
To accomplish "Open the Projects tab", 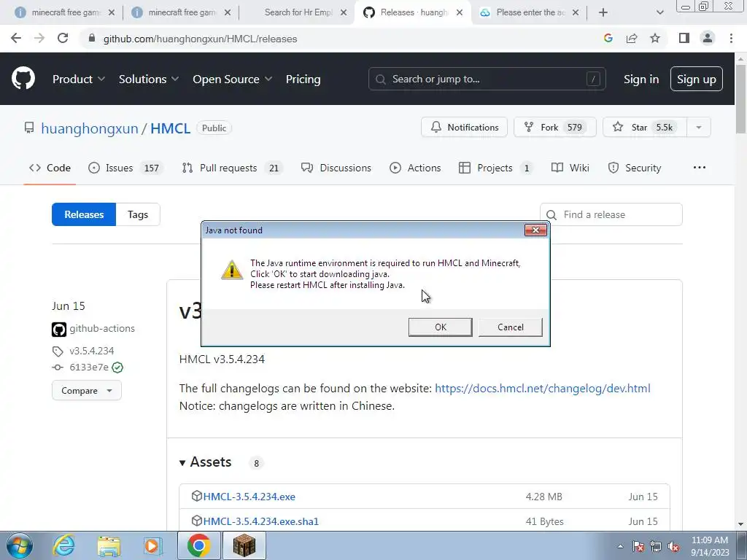I will pyautogui.click(x=496, y=168).
